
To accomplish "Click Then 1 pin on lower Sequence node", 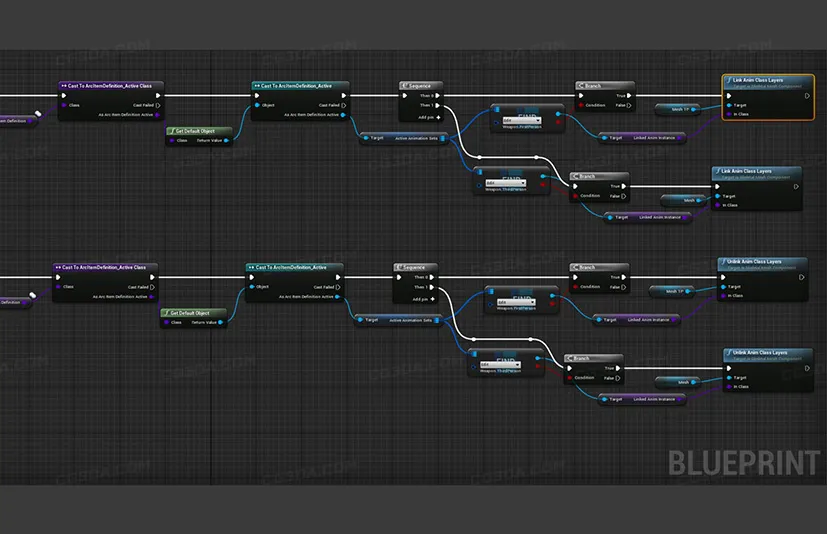I will coord(431,287).
